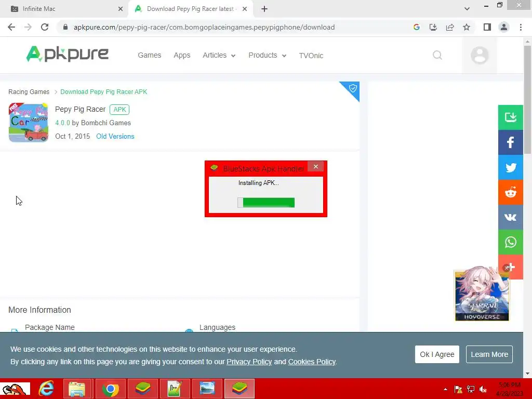Screen dimensions: 532x399
Task: Click the blue security shield badge
Action: [352, 89]
